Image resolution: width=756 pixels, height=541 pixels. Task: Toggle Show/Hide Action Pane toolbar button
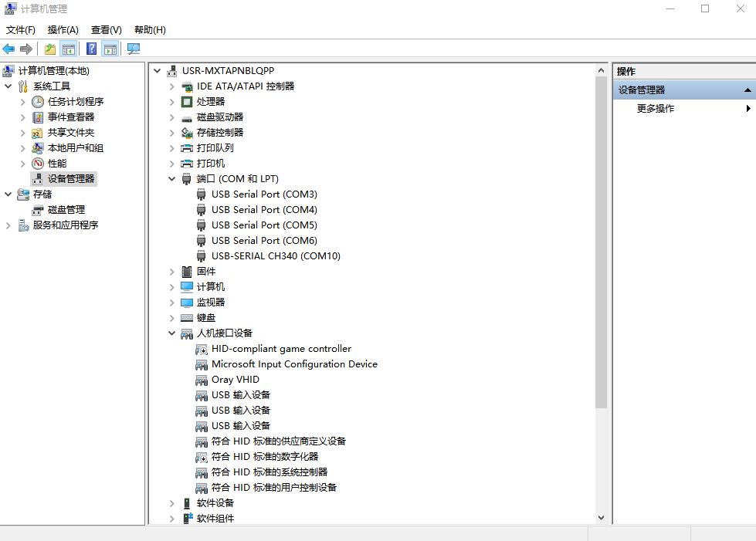click(110, 49)
